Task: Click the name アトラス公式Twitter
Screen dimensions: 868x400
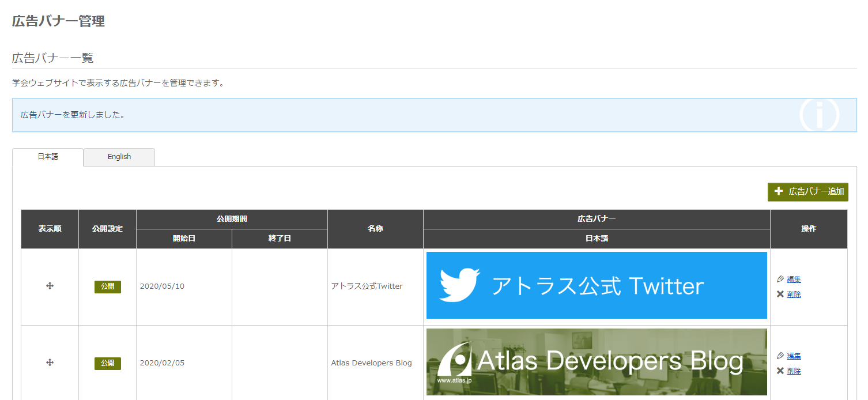Action: coord(367,286)
